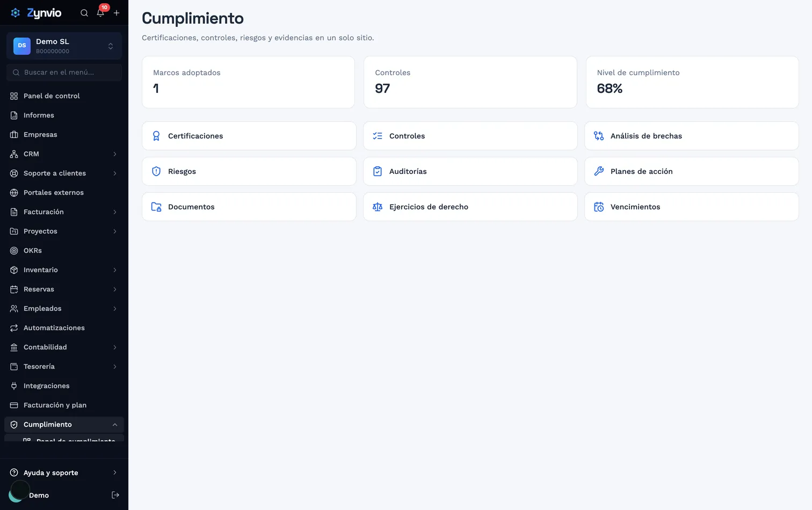Viewport: 812px width, 510px height.
Task: Click the Informes document icon
Action: coord(14,115)
